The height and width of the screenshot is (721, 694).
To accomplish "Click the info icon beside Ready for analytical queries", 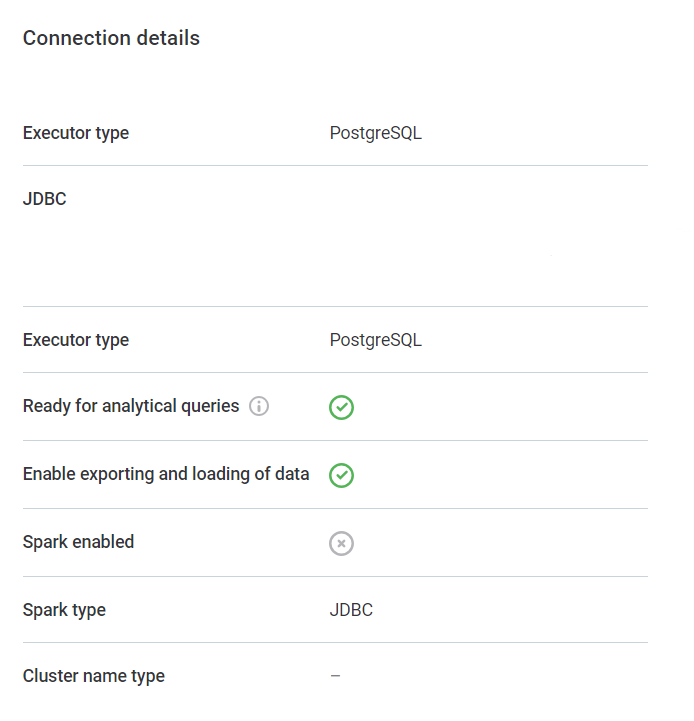I will (259, 406).
